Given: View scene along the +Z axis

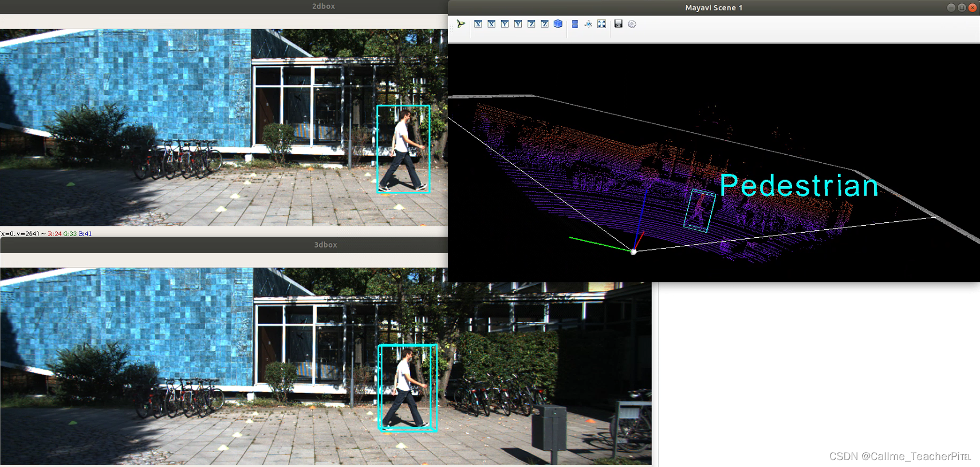Looking at the screenshot, I should pyautogui.click(x=545, y=24).
